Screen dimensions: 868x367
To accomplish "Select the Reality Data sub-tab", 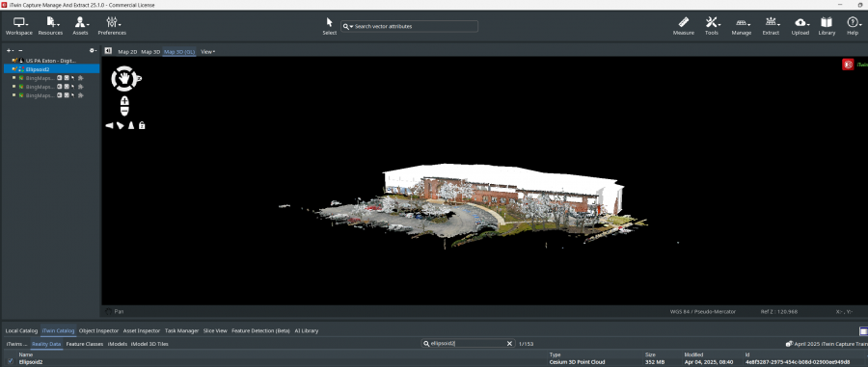I will 46,344.
